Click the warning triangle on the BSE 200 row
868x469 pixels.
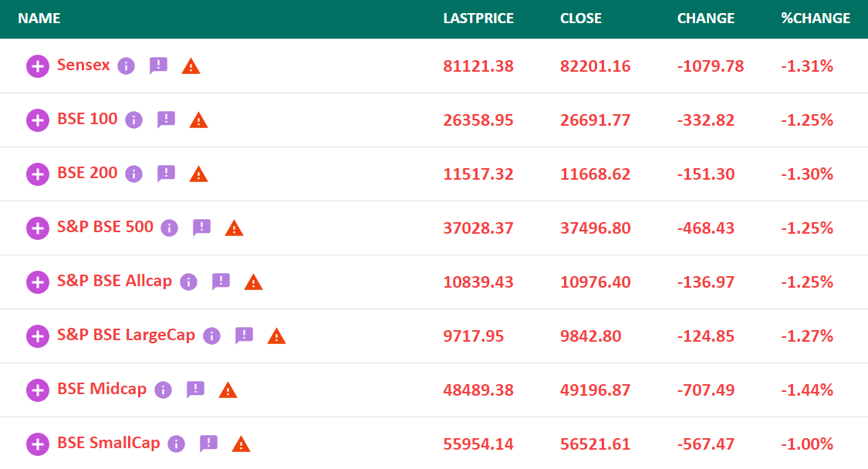(x=199, y=174)
